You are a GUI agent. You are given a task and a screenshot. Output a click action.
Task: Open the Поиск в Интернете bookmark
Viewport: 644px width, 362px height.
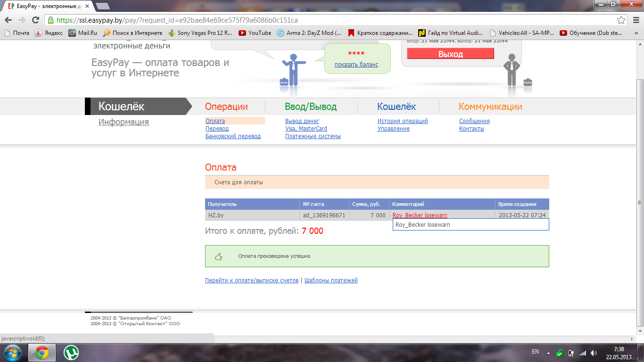[x=132, y=33]
